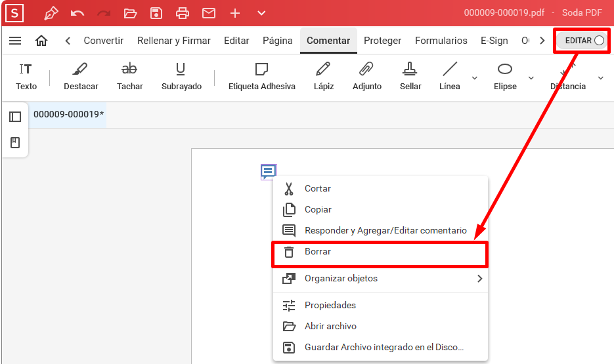Viewport: 614px width, 364px height.
Task: Switch to the Editar tab
Action: pyautogui.click(x=236, y=41)
